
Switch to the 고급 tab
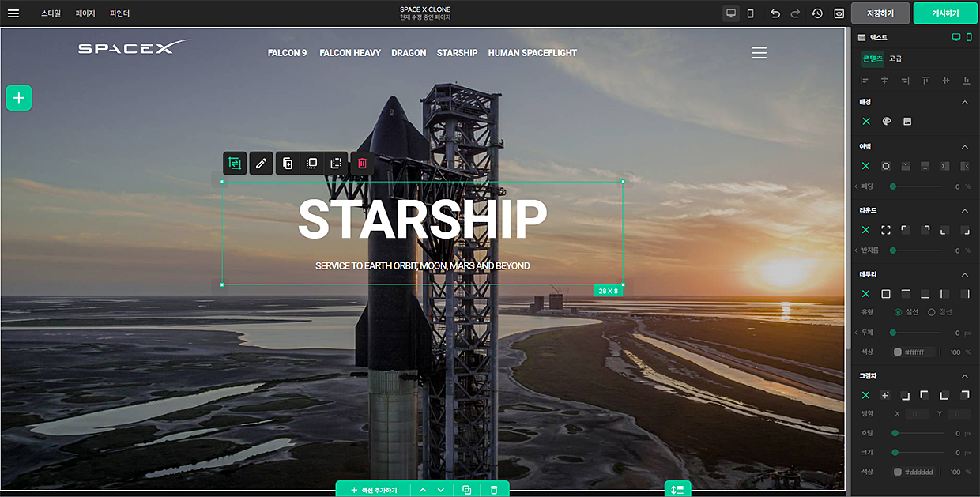click(895, 58)
